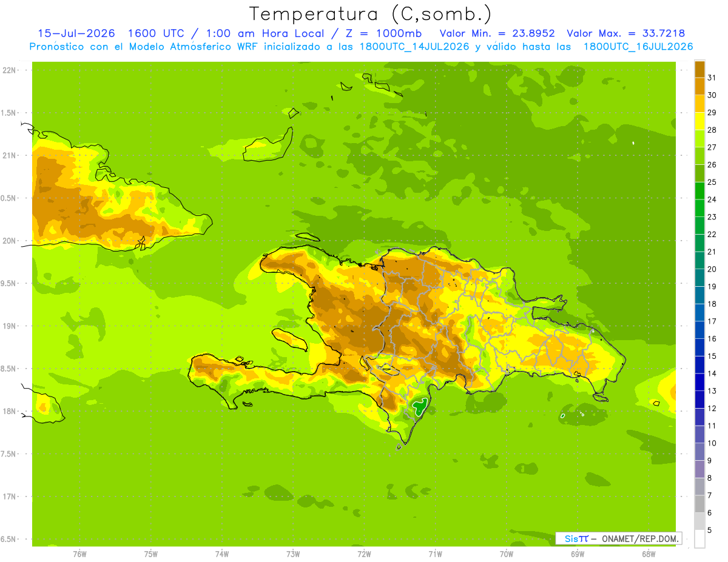Click the "76W" longitude label
Viewport: 728px width, 562px height.
79,554
